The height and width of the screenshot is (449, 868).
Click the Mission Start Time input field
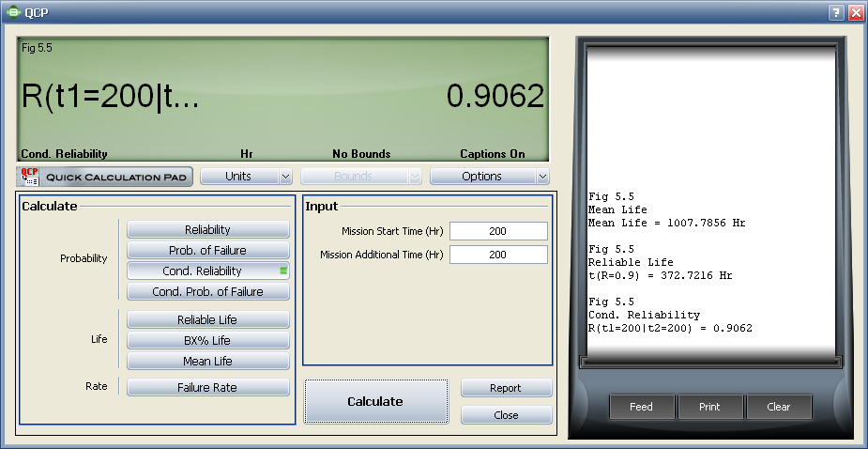point(498,231)
